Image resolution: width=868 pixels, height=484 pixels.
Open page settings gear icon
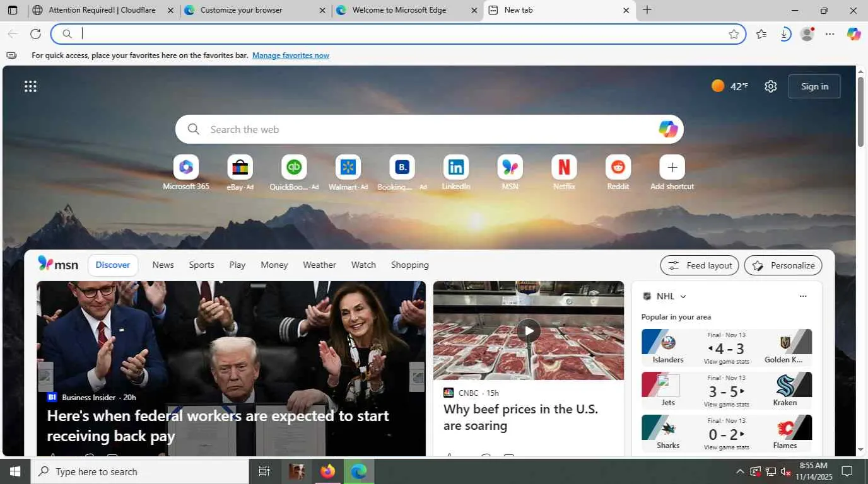770,86
